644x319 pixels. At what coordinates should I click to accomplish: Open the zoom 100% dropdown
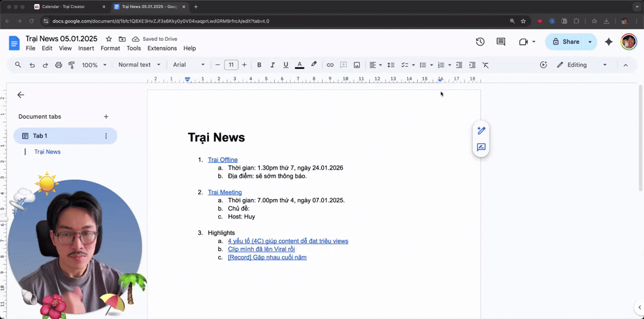[x=94, y=65]
